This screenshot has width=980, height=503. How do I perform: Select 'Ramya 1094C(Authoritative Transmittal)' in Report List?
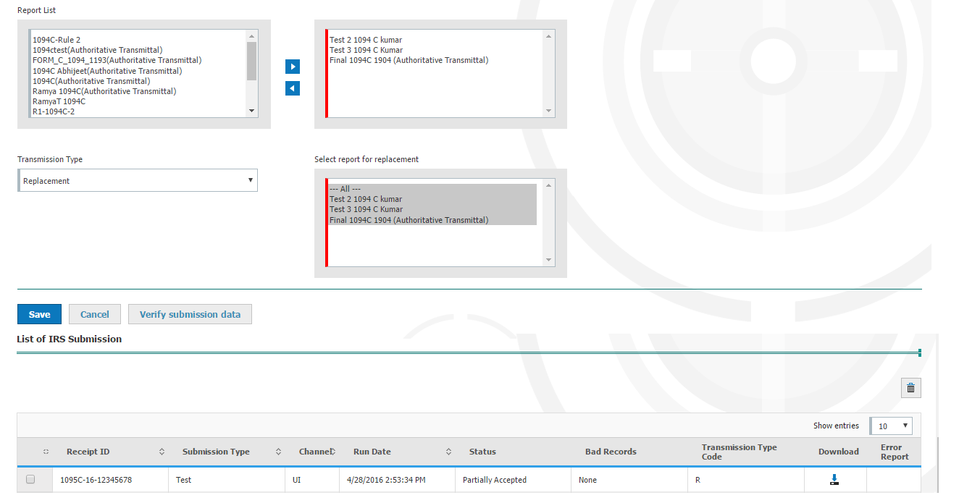coord(104,91)
